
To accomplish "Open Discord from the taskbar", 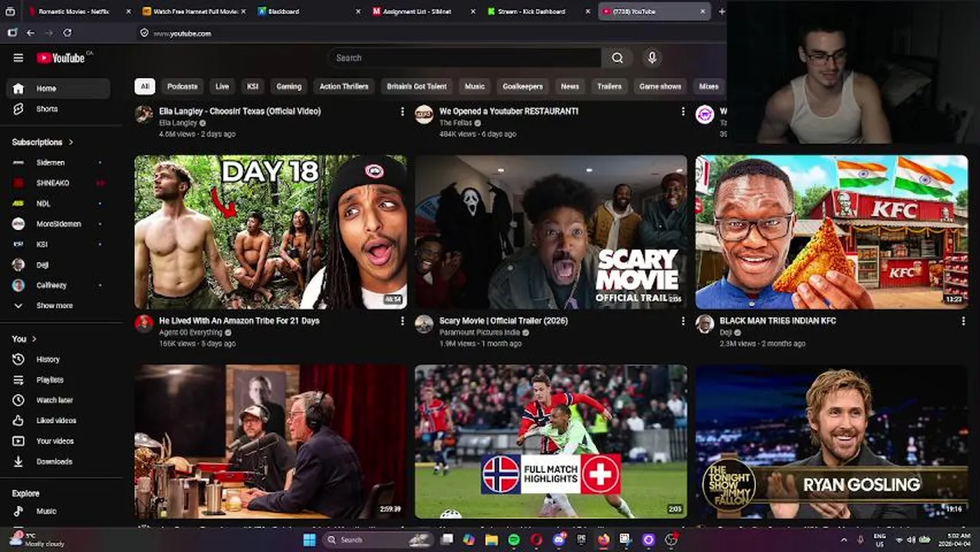I will pos(559,540).
